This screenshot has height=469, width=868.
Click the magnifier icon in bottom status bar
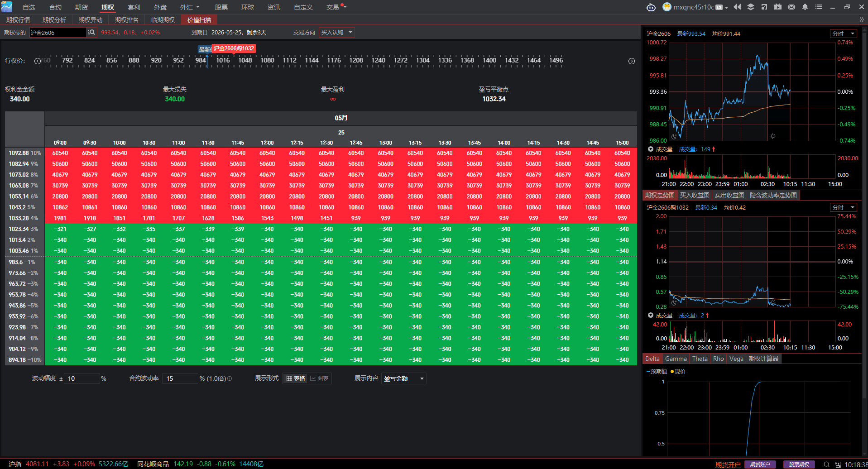click(x=826, y=464)
